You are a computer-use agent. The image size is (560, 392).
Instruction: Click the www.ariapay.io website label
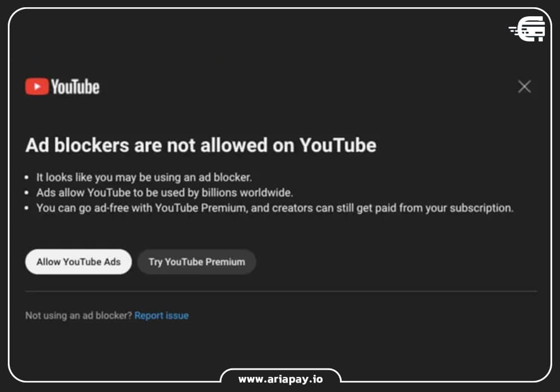coord(281,379)
